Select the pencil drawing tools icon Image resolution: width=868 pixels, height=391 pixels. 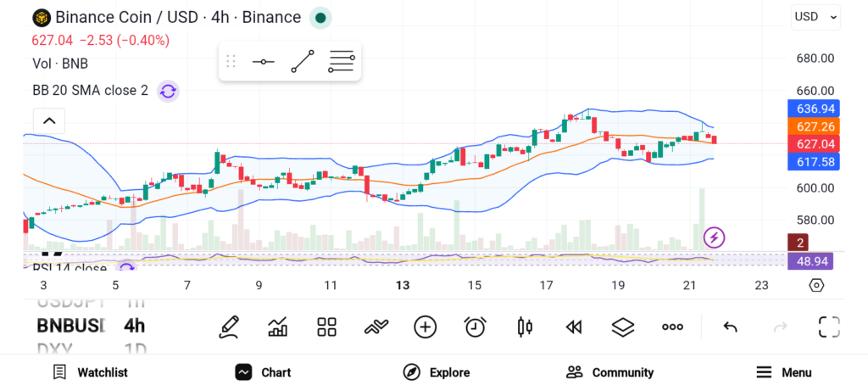(229, 327)
